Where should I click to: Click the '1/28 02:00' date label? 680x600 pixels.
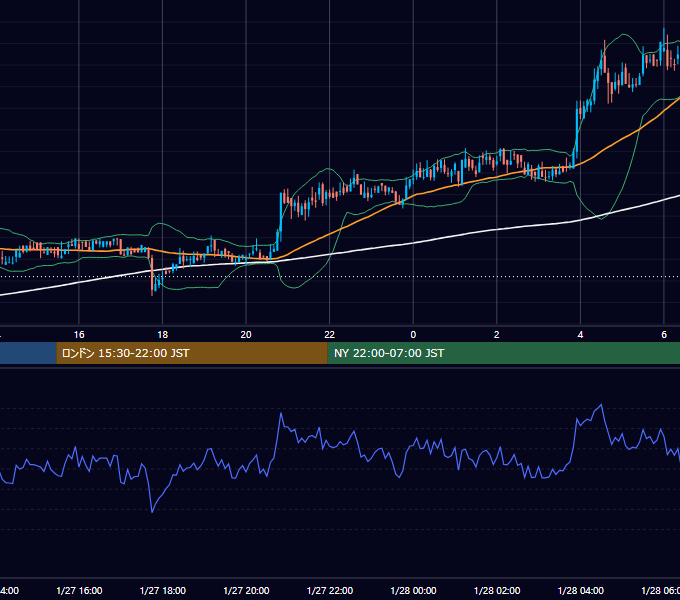pyautogui.click(x=497, y=591)
